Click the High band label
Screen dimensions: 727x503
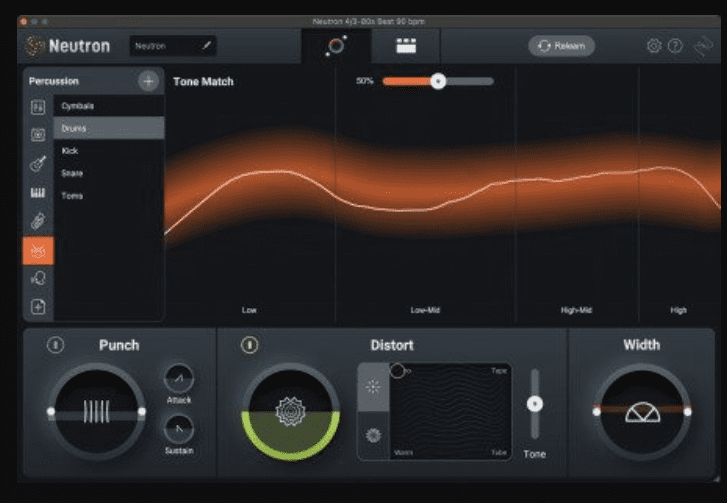click(x=678, y=310)
